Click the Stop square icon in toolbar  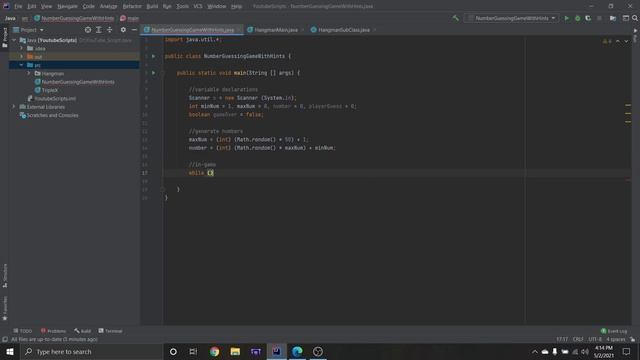tap(599, 18)
